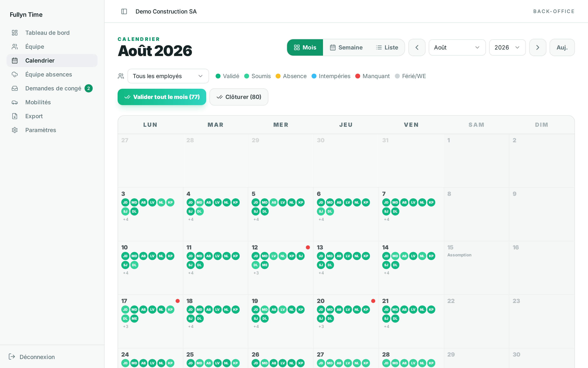Open the Août month dropdown

coord(457,47)
